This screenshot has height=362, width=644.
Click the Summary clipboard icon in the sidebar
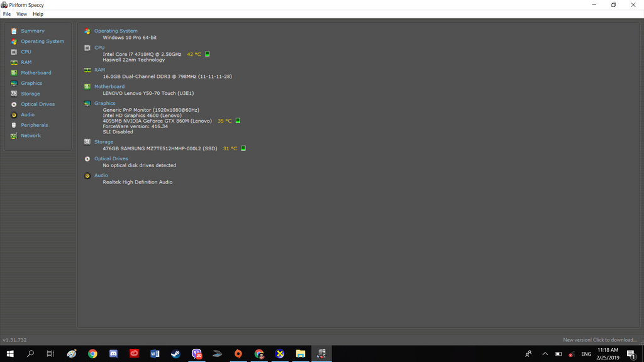14,31
